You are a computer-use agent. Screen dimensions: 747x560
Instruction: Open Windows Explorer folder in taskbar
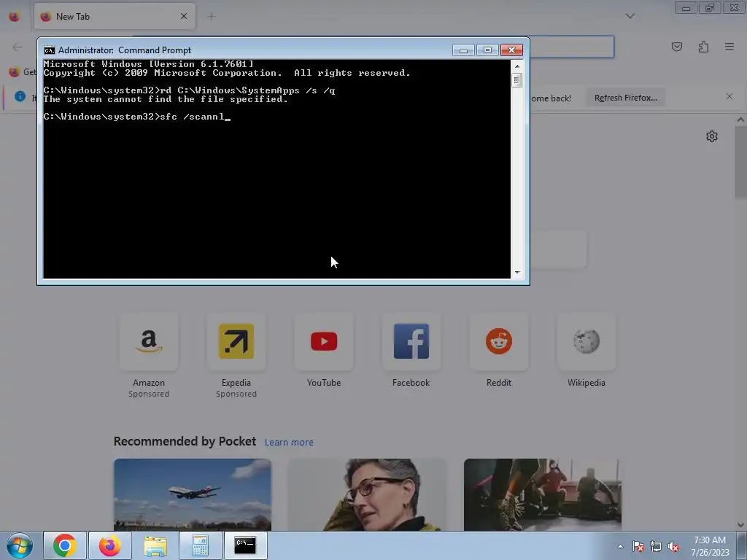155,545
